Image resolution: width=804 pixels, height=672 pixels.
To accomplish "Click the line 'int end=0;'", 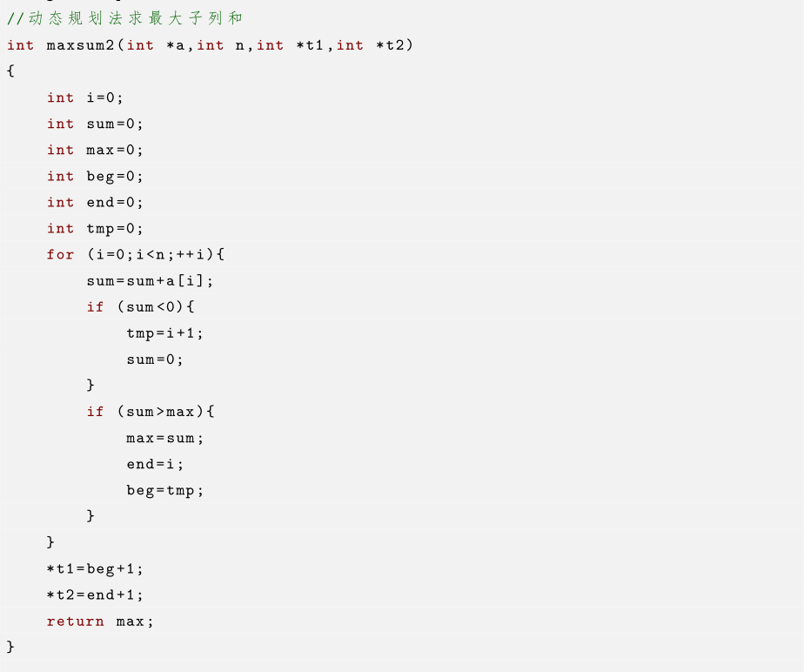I will point(95,202).
